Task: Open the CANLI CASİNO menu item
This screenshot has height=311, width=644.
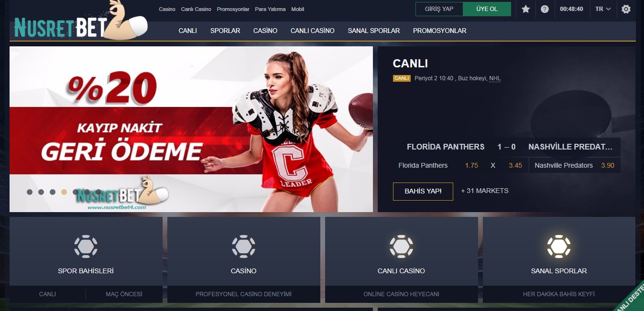Action: point(313,31)
